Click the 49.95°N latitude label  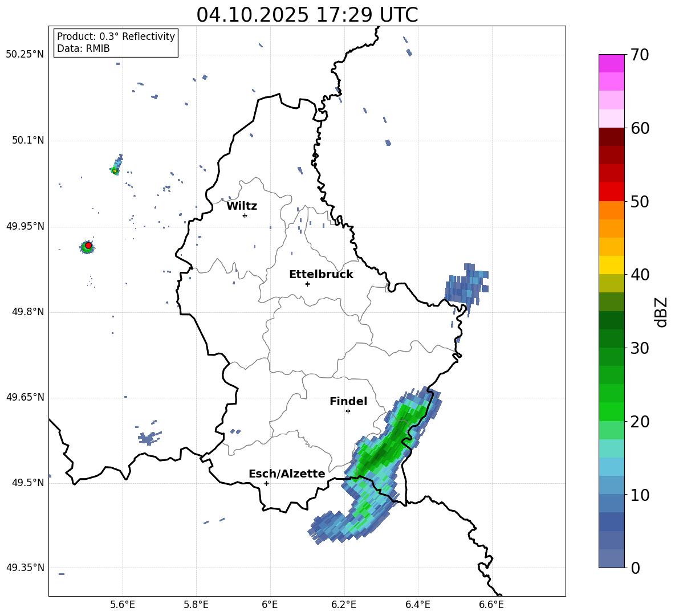click(25, 226)
